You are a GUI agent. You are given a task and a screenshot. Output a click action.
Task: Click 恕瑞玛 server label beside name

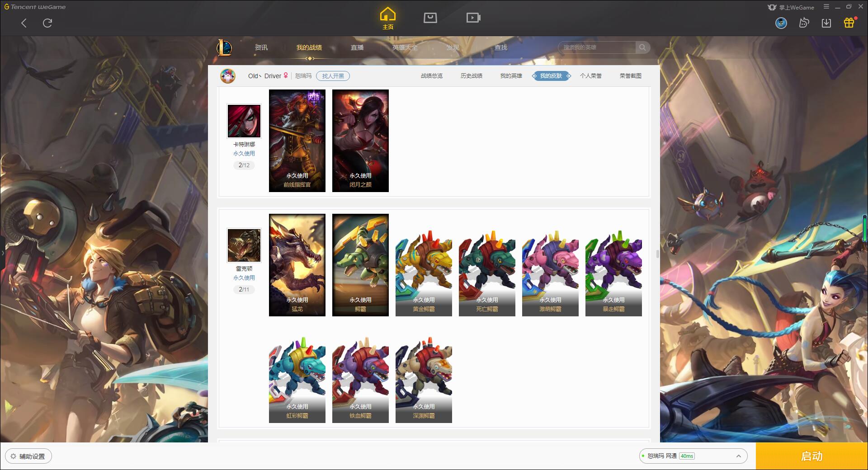[303, 76]
